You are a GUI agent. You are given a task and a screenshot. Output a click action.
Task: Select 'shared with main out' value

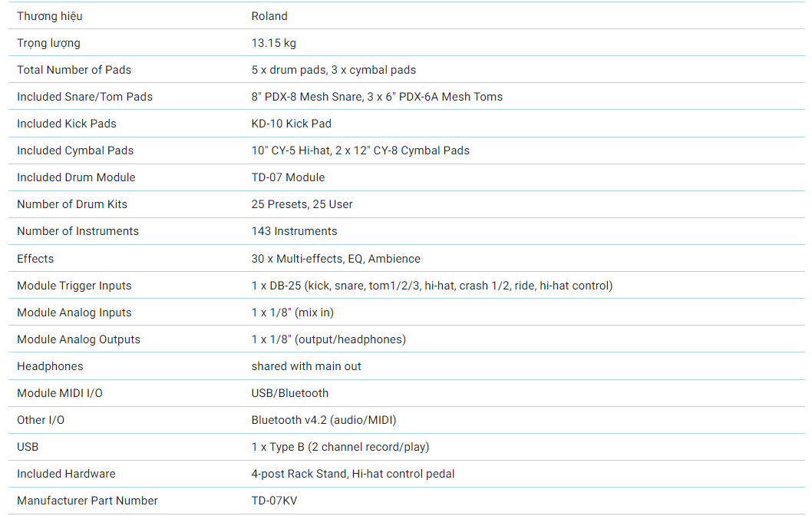[x=306, y=367]
